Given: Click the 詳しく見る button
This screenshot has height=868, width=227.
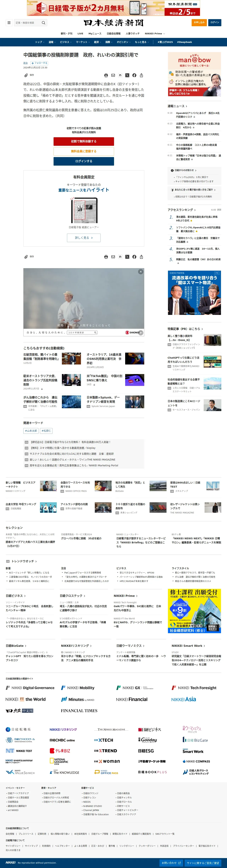Looking at the screenshot, I should pos(84,238).
